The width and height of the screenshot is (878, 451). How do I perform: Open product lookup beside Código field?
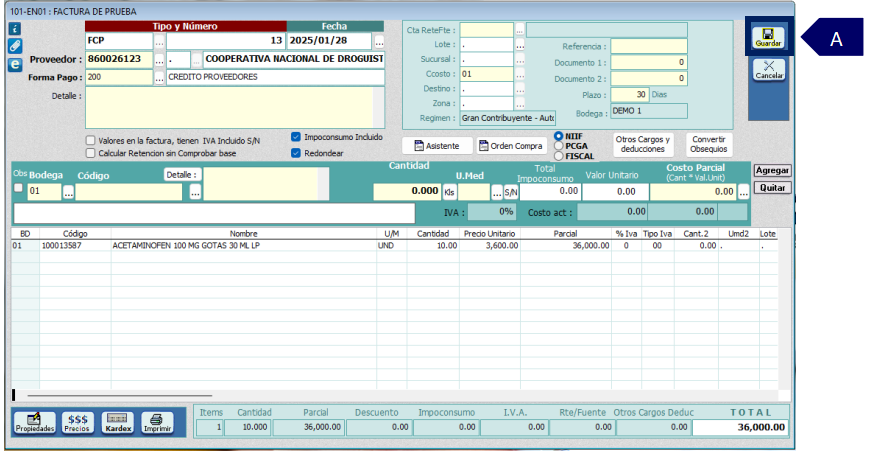coord(195,192)
